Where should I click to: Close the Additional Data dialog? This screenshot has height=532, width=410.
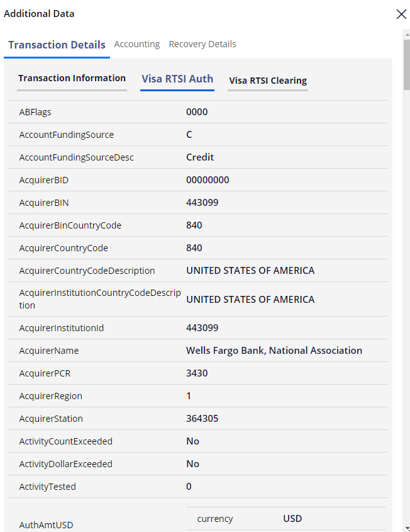[x=401, y=14]
